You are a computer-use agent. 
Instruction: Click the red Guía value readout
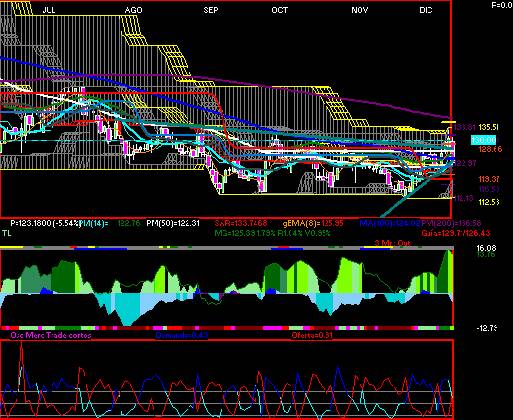click(456, 233)
